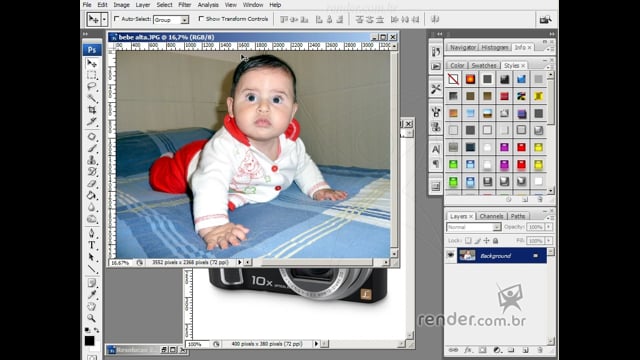Open the Normal blend mode dropdown

point(473,227)
